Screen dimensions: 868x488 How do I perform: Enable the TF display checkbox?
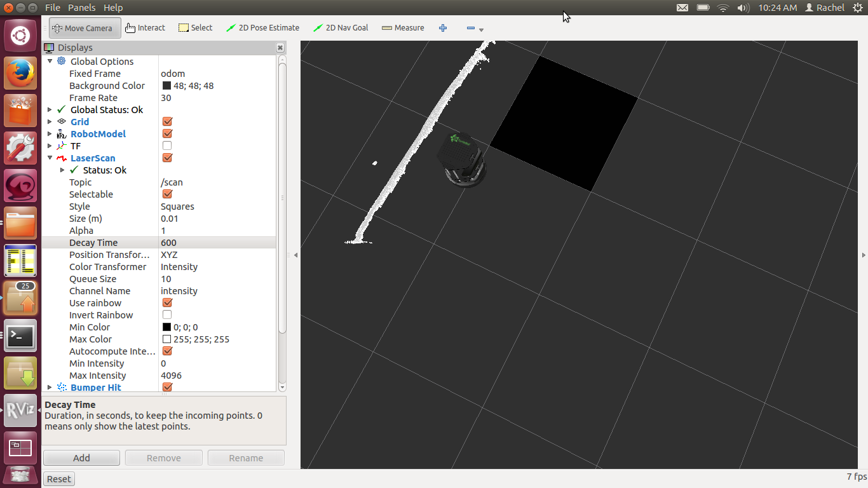167,146
